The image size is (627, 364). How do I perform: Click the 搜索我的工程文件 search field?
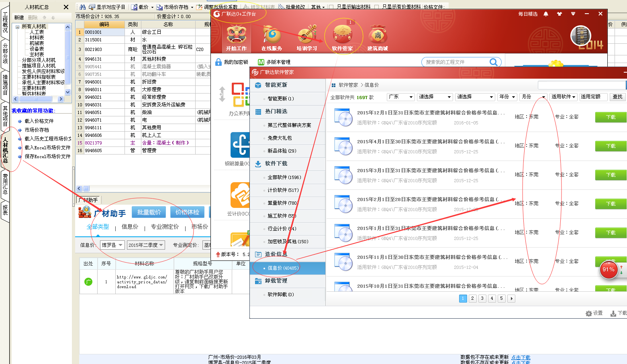pyautogui.click(x=455, y=62)
